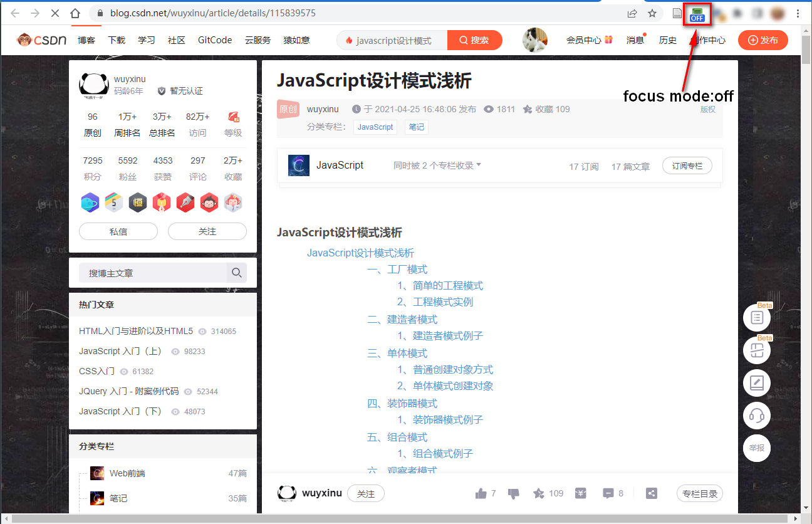Click the 发布 publish button
This screenshot has height=524, width=812.
click(763, 40)
